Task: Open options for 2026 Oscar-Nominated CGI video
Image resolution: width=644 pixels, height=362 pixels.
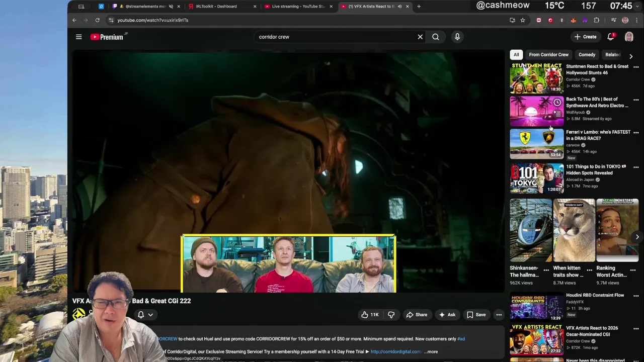Action: 636,329
